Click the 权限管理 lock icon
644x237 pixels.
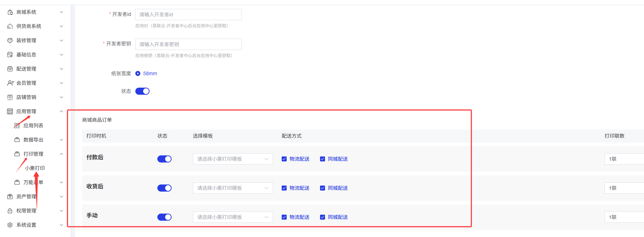10,211
